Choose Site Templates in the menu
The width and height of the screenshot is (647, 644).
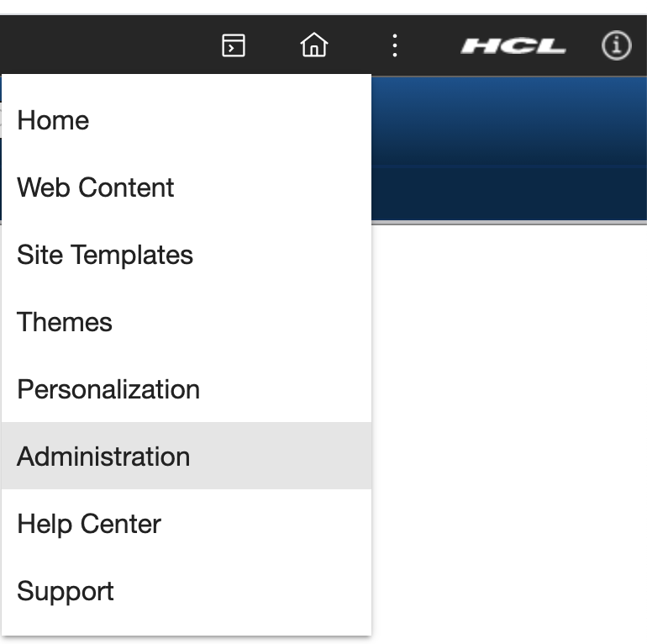point(105,255)
